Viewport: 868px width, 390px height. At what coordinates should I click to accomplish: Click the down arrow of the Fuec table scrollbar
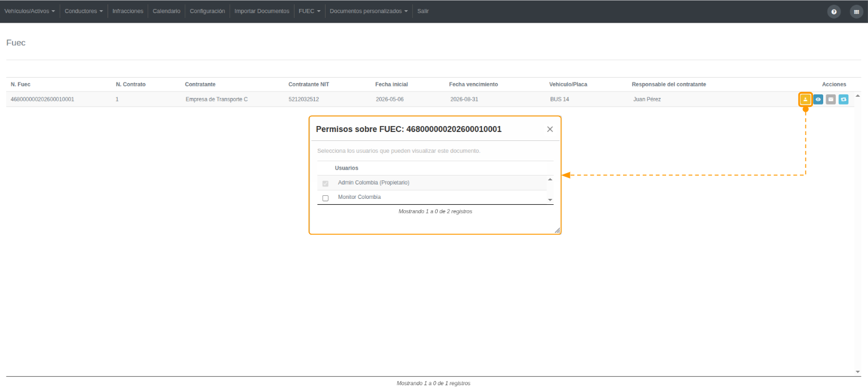[x=858, y=371]
